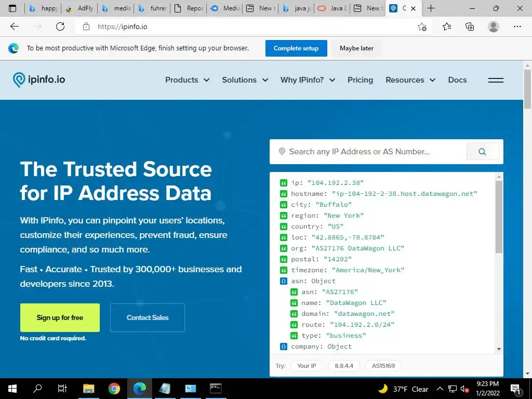Switch to the AdFly tab
Viewport: 532px width, 399px height.
pyautogui.click(x=79, y=8)
